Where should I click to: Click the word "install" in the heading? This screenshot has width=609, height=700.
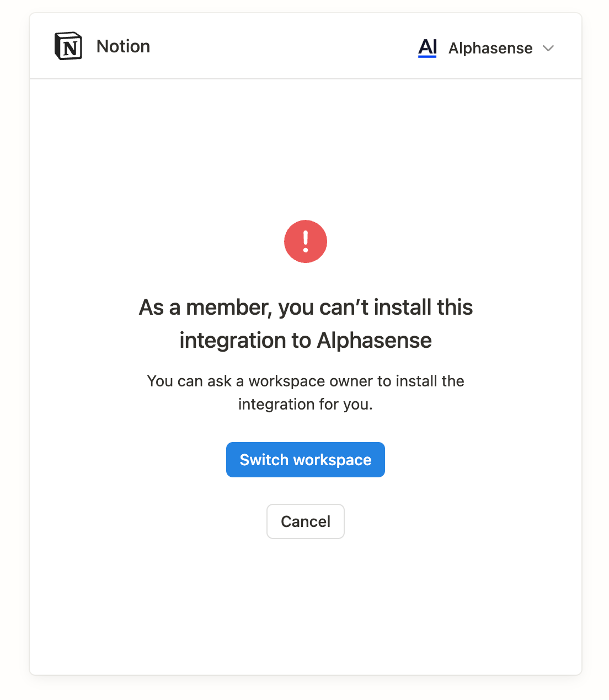pyautogui.click(x=402, y=308)
